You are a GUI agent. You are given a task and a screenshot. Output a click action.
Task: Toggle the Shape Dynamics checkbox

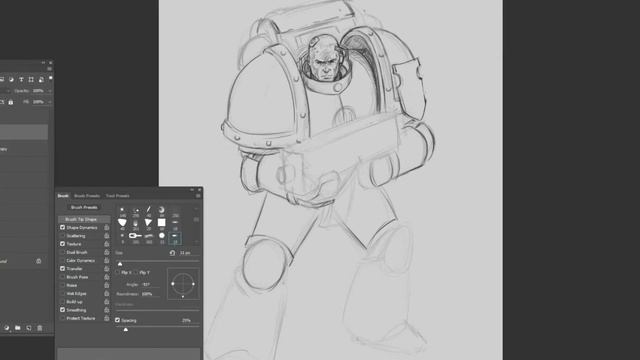pyautogui.click(x=62, y=227)
